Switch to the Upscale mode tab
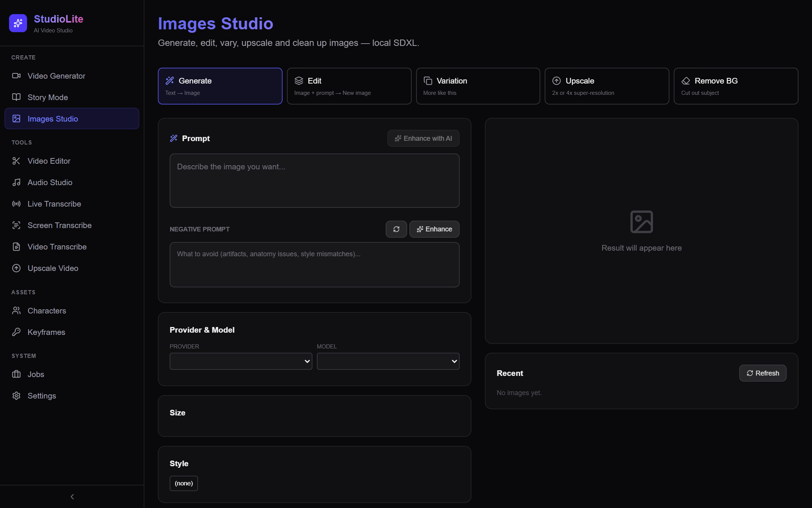The height and width of the screenshot is (508, 812). point(607,86)
